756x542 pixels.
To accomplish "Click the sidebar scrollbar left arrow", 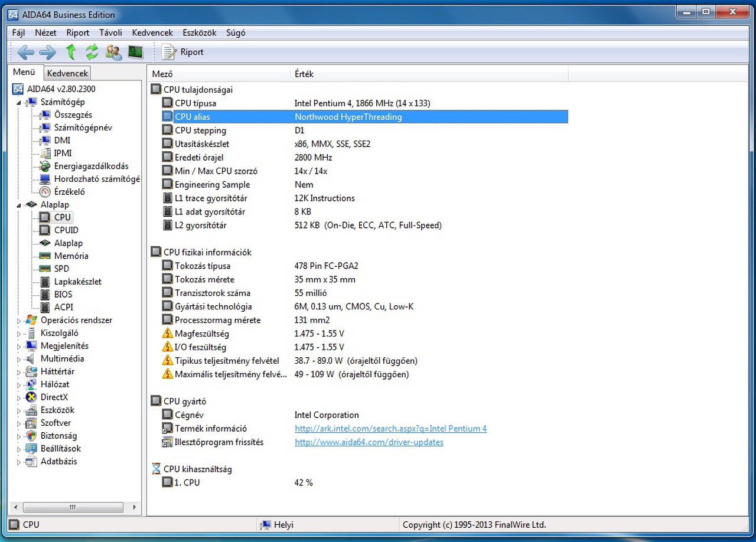I will click(x=15, y=507).
